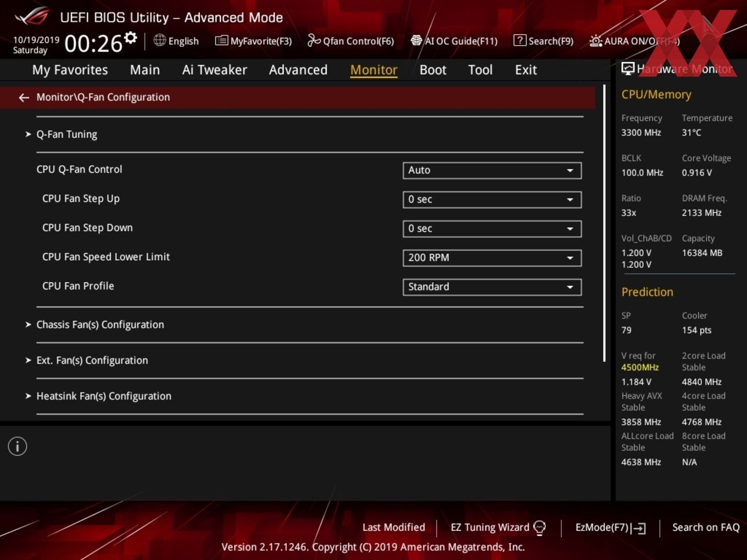Switch to the Main tab
Viewport: 747px width, 560px height.
click(145, 70)
